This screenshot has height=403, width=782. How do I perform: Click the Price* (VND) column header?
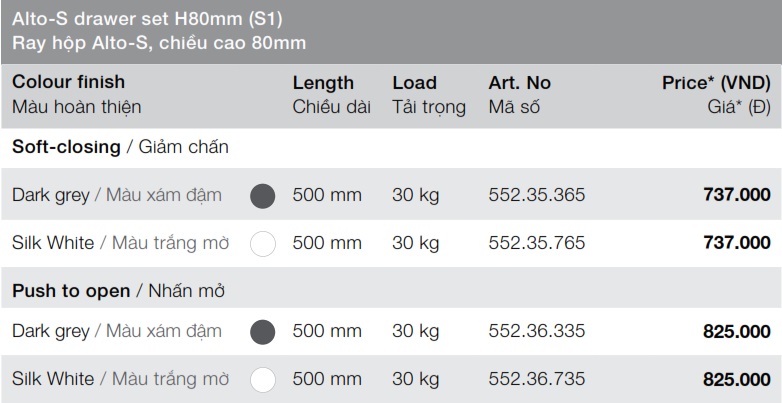(716, 83)
